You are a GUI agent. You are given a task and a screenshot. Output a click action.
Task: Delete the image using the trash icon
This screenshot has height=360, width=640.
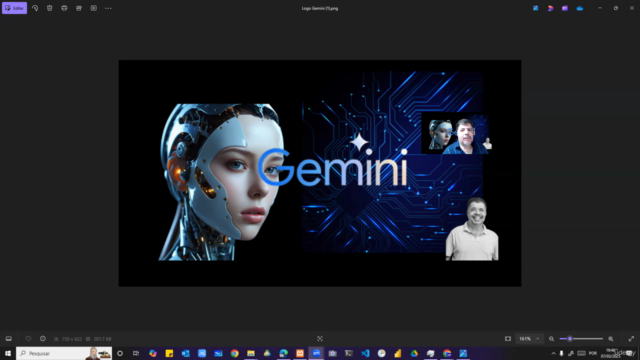coord(49,8)
